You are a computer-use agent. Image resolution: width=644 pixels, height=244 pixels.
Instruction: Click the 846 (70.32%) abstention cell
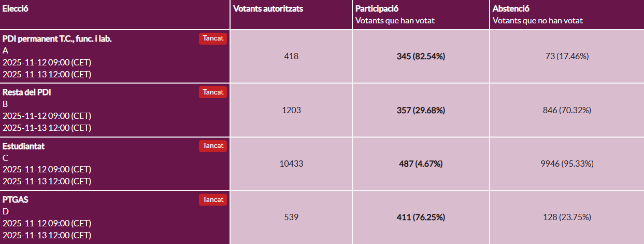(567, 110)
